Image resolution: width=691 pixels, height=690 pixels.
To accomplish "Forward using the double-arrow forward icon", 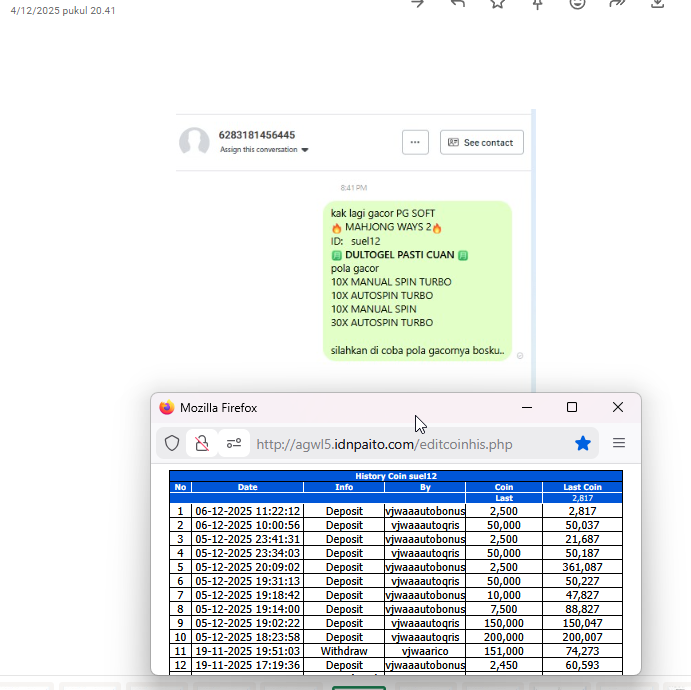I will 617,4.
